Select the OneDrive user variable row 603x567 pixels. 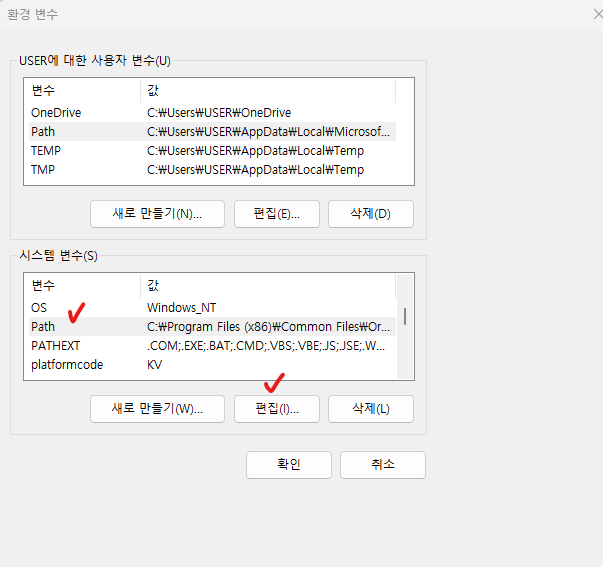(212, 113)
